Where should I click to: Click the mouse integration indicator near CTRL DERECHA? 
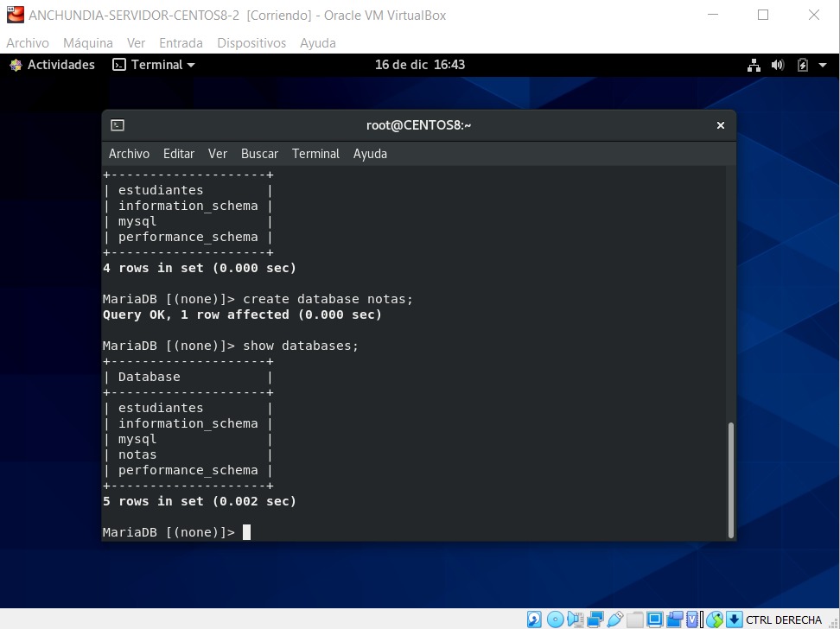coord(716,618)
